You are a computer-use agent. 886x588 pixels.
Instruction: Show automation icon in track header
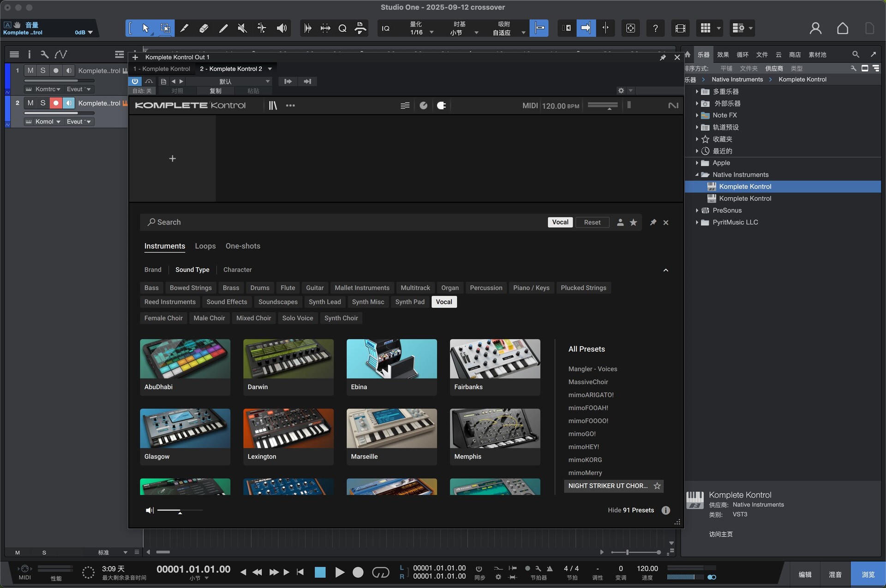(x=61, y=54)
